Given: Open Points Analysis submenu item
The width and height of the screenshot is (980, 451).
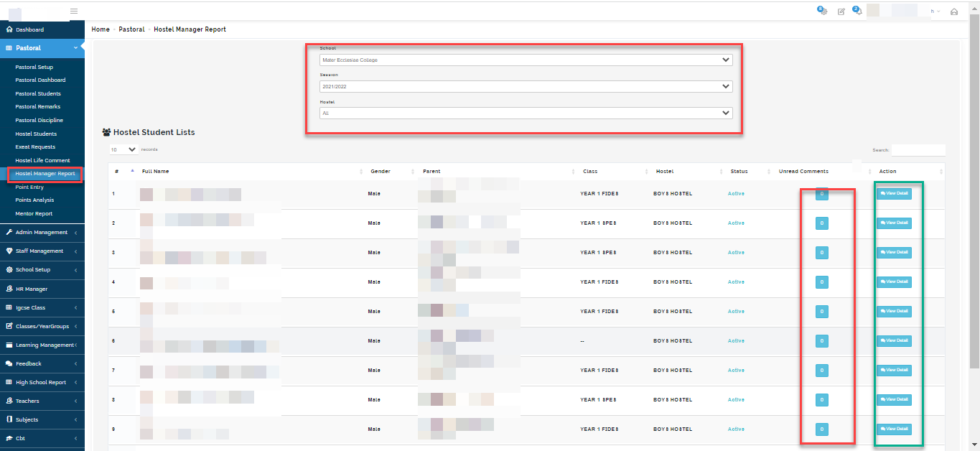Looking at the screenshot, I should point(34,200).
